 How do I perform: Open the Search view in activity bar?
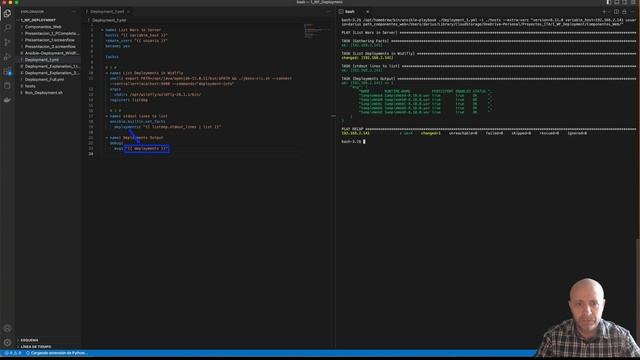7,27
